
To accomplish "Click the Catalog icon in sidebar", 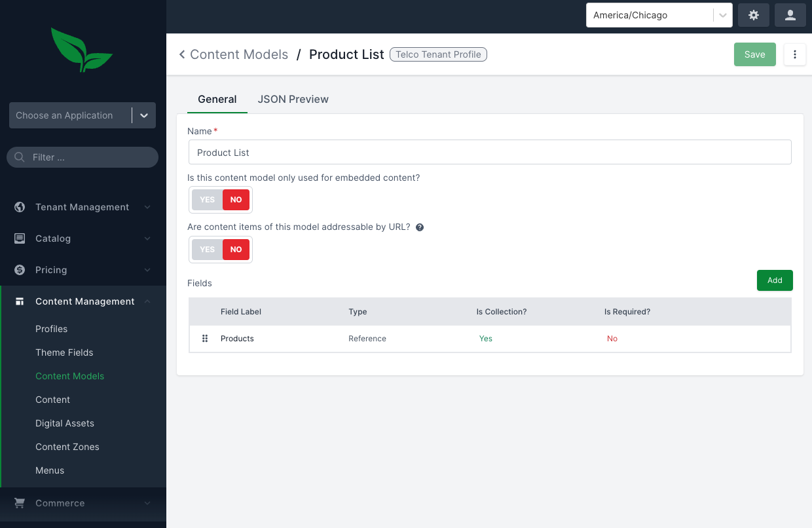I will pyautogui.click(x=20, y=238).
